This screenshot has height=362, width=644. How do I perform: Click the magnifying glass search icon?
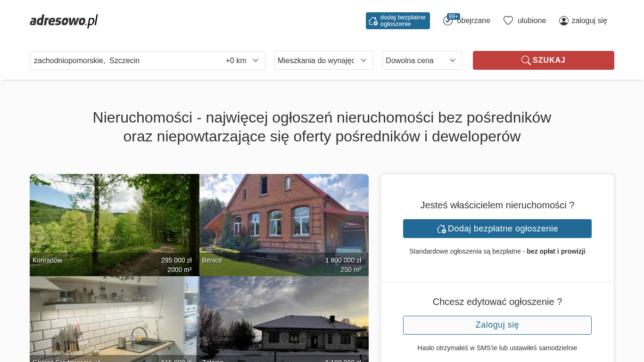(526, 60)
